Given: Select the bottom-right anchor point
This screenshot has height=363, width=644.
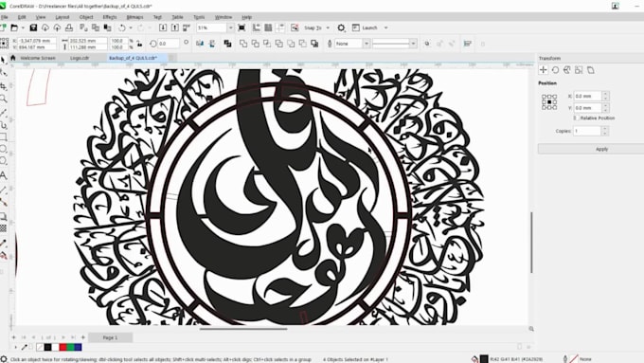Looking at the screenshot, I should (x=554, y=107).
